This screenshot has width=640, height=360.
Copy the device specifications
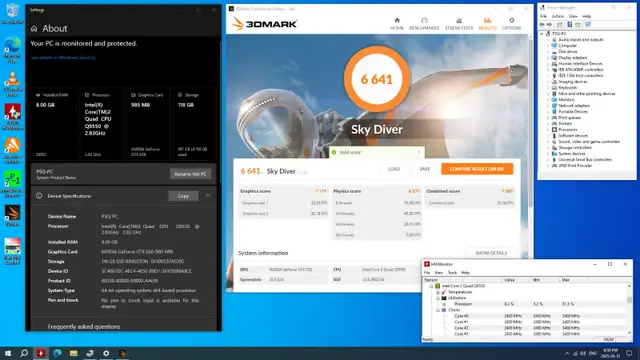click(183, 196)
